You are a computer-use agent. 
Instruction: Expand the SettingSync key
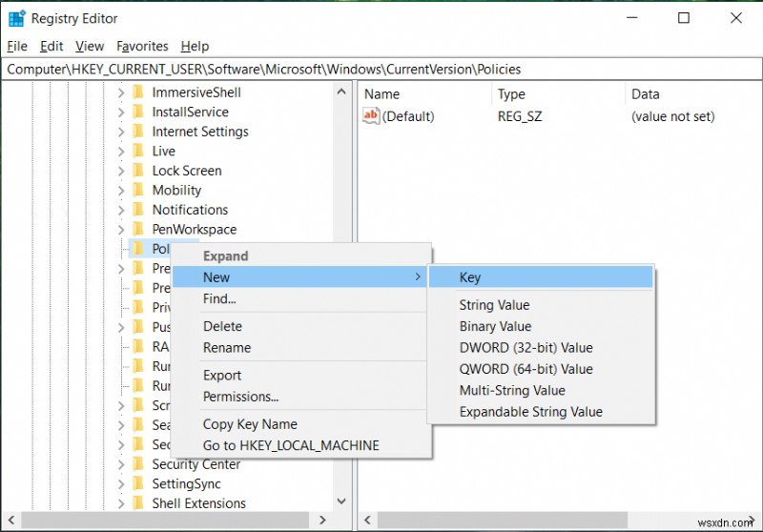coord(121,484)
